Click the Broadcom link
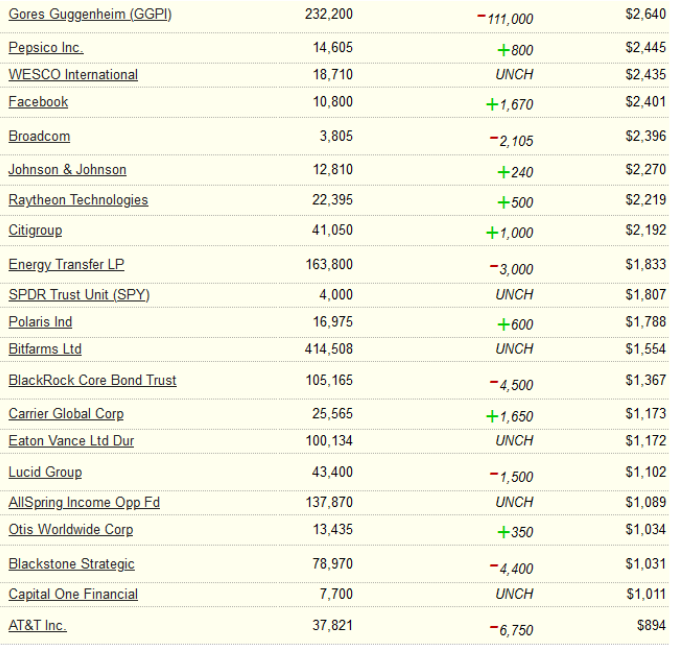This screenshot has width=698, height=647. click(x=39, y=136)
